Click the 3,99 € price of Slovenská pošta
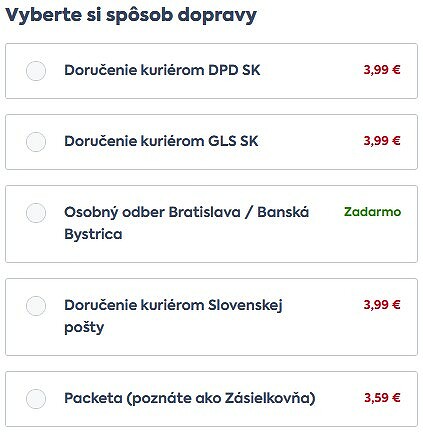 [x=382, y=305]
